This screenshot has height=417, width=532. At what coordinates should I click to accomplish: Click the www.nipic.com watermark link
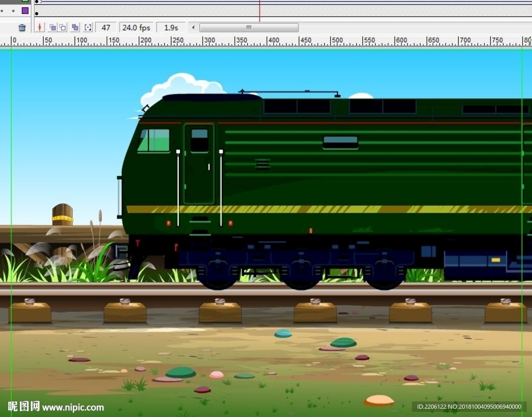[x=73, y=407]
